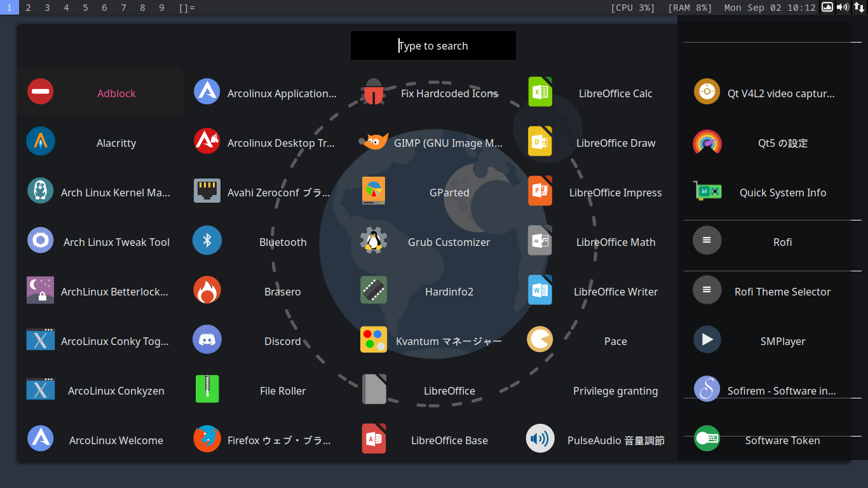
Task: Open Brasero disc burner icon
Action: (207, 290)
